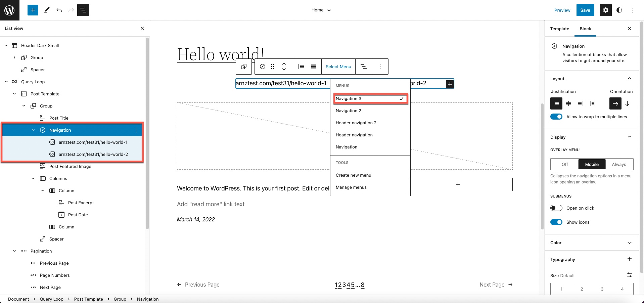Collapse the Query Loop tree item
This screenshot has width=644, height=303.
[6, 82]
